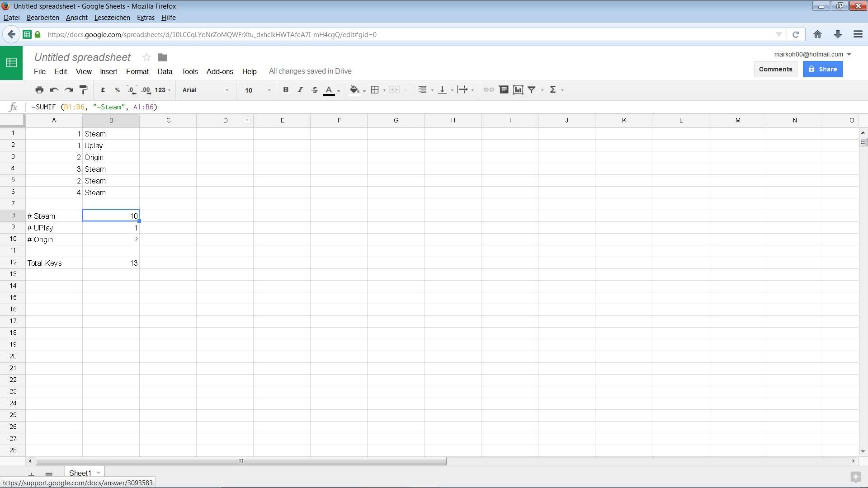The height and width of the screenshot is (488, 868).
Task: Click the Insert comment icon
Action: [x=503, y=90]
